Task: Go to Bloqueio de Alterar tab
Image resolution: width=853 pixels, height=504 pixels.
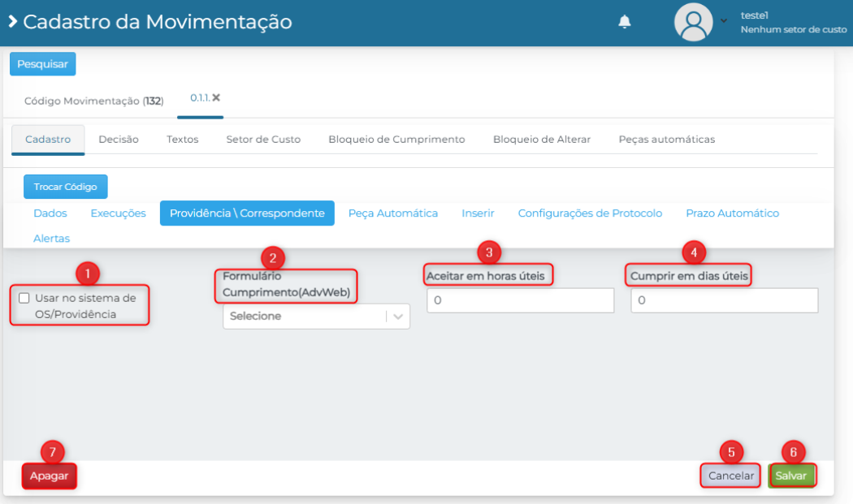Action: click(x=542, y=140)
